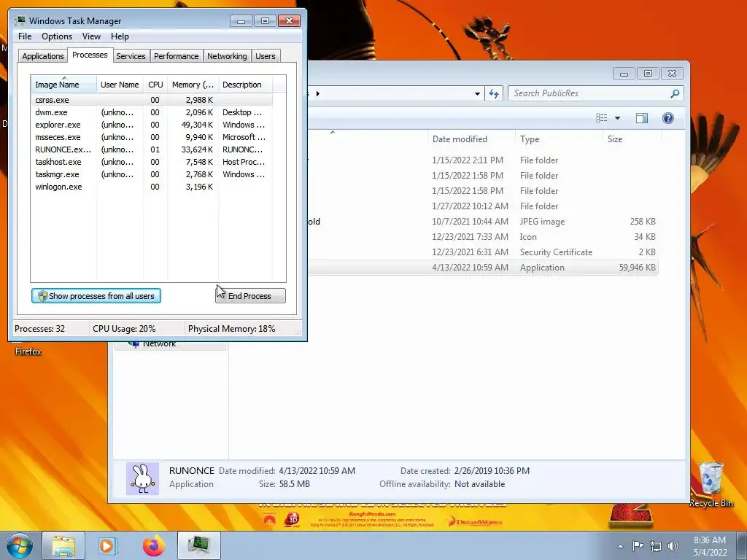
Task: Click the RUNONCE rabbit icon in details pane
Action: [x=142, y=478]
